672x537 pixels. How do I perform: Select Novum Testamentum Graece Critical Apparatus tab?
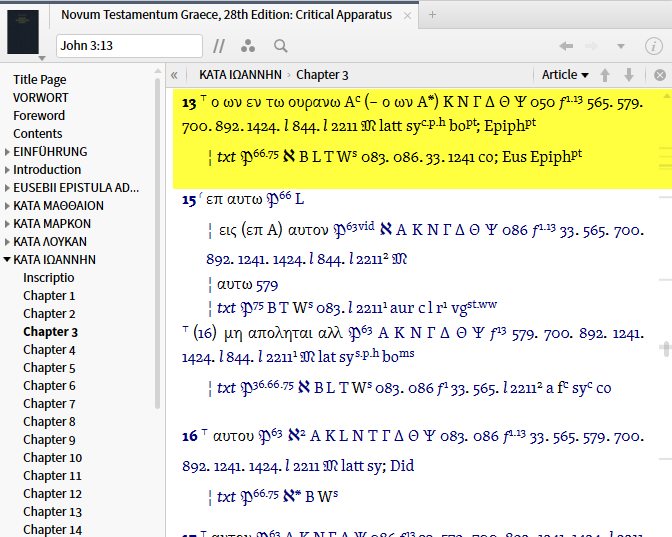coord(226,15)
